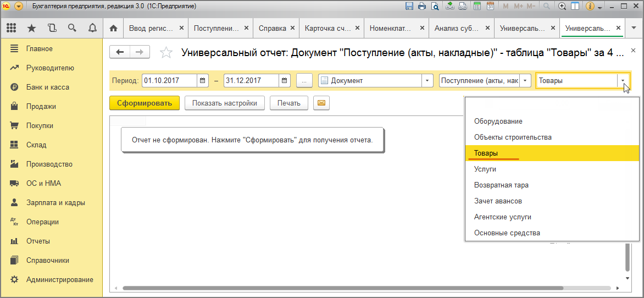Open the Продажи section
The width and height of the screenshot is (644, 298).
click(x=41, y=107)
